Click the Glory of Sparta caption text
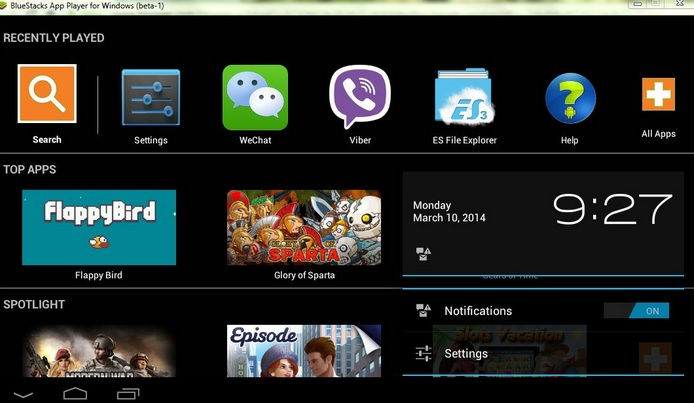The height and width of the screenshot is (403, 694). click(x=304, y=275)
